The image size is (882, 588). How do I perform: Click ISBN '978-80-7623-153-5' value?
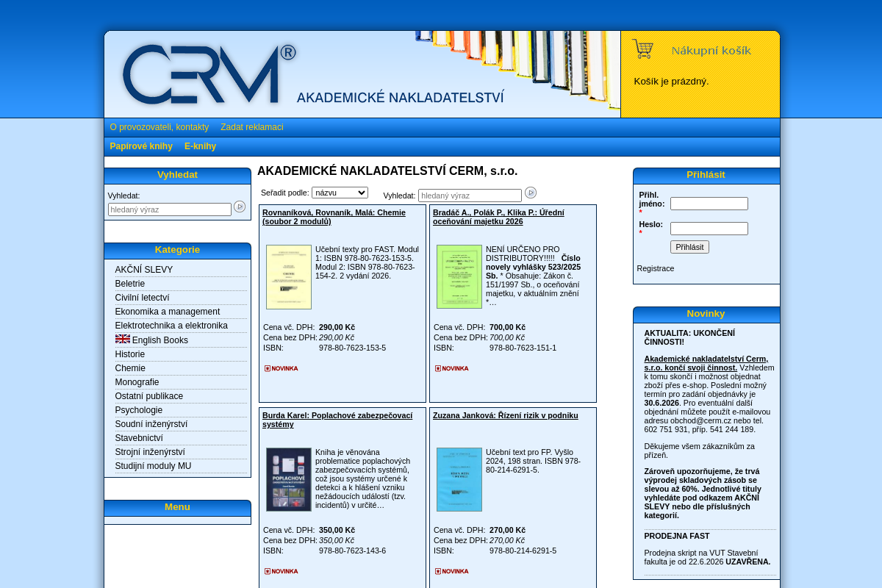[x=352, y=348]
